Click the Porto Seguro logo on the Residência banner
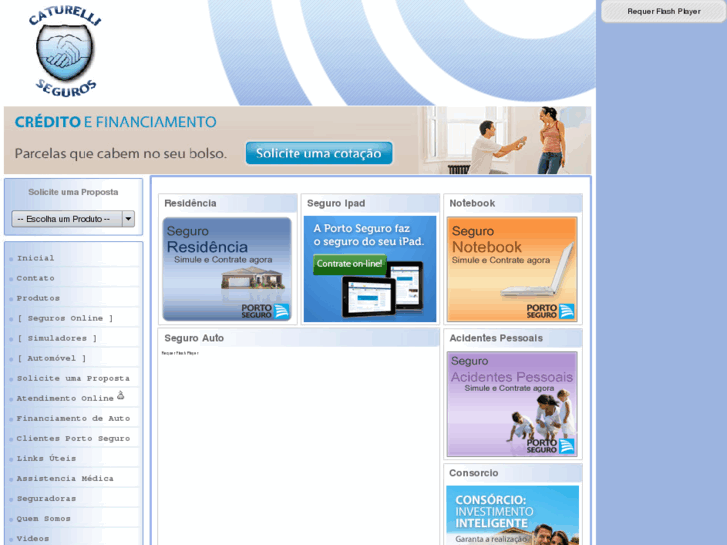Screen dimensions: 727x545 tap(265, 311)
